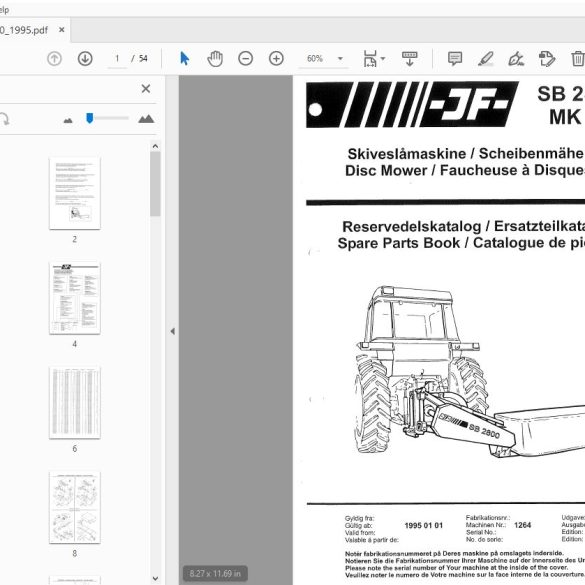Choose the Selection arrow tool
Screen dimensions: 585x585
click(184, 59)
